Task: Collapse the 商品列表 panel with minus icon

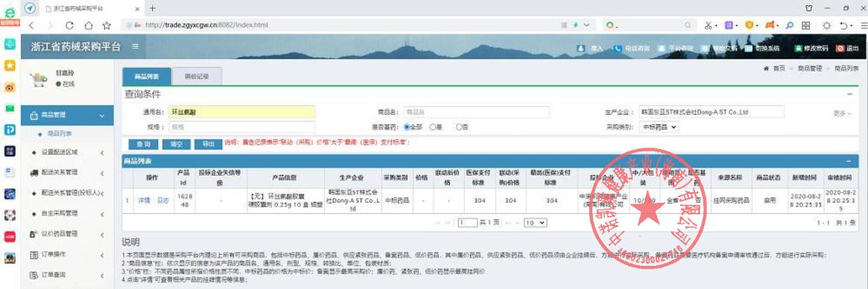Action: coord(849,161)
